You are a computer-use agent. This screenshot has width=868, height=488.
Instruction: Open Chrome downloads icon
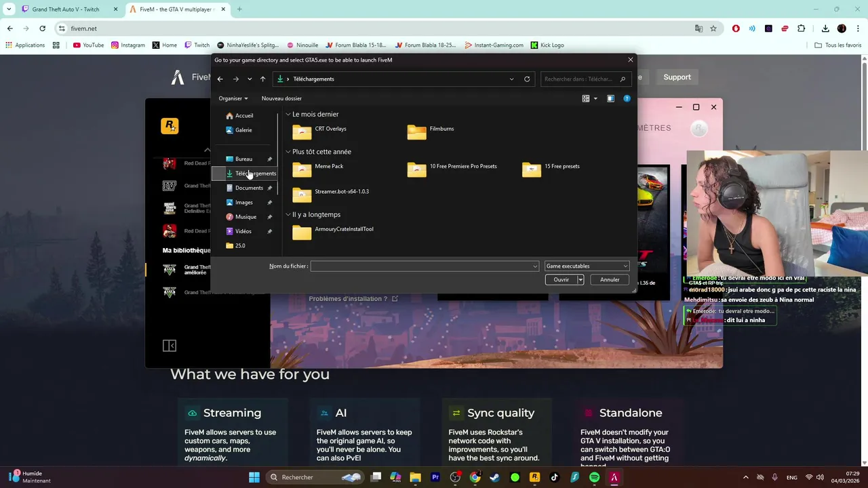825,28
